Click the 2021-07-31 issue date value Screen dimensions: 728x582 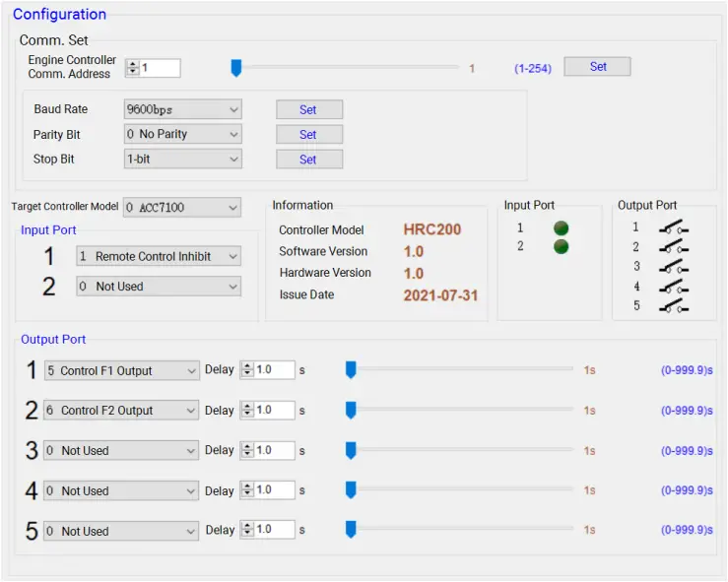pos(440,295)
